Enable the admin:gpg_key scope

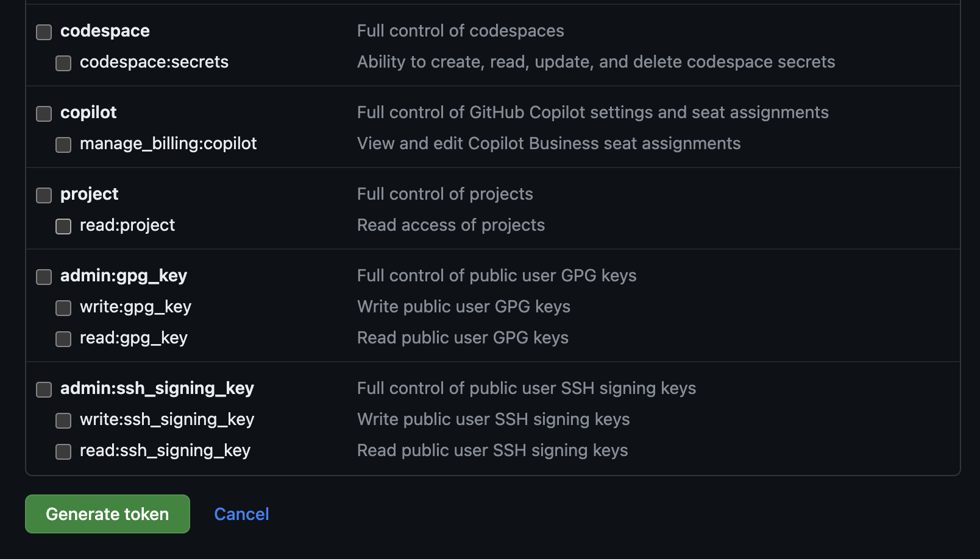pos(43,276)
